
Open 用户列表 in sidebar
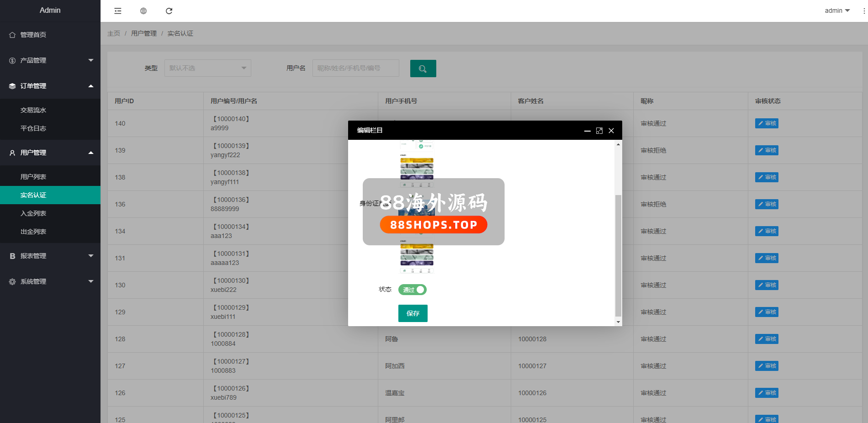coord(33,177)
